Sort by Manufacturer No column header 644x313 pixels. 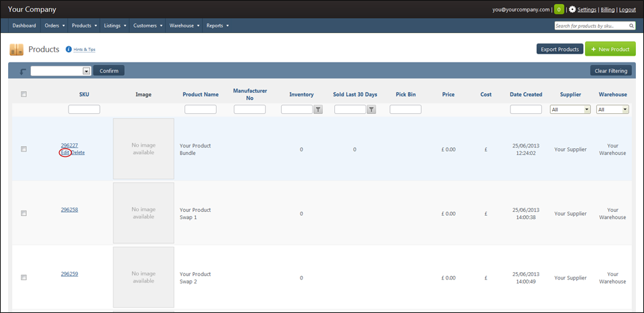click(250, 95)
